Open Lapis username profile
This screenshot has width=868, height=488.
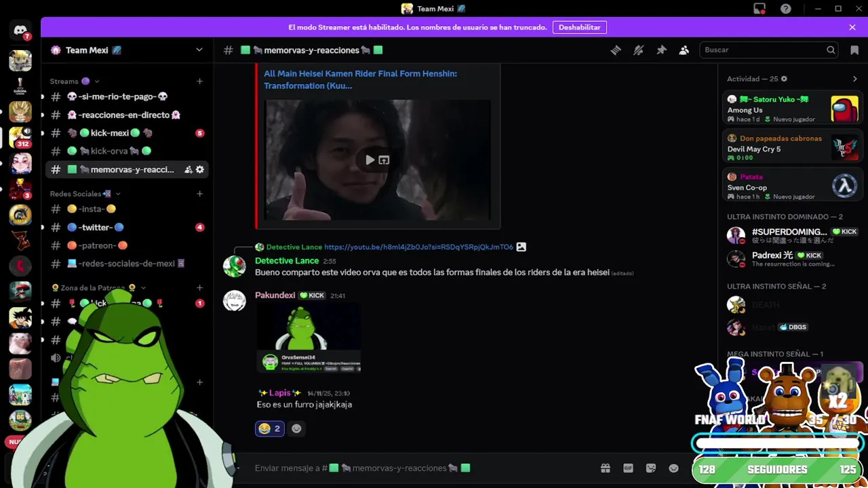pos(279,393)
